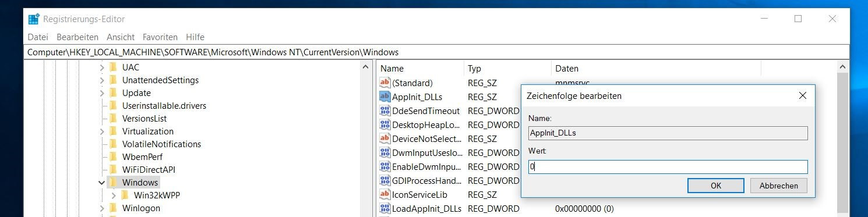Select the Userinstallable.drivers key
868x217 pixels.
164,106
